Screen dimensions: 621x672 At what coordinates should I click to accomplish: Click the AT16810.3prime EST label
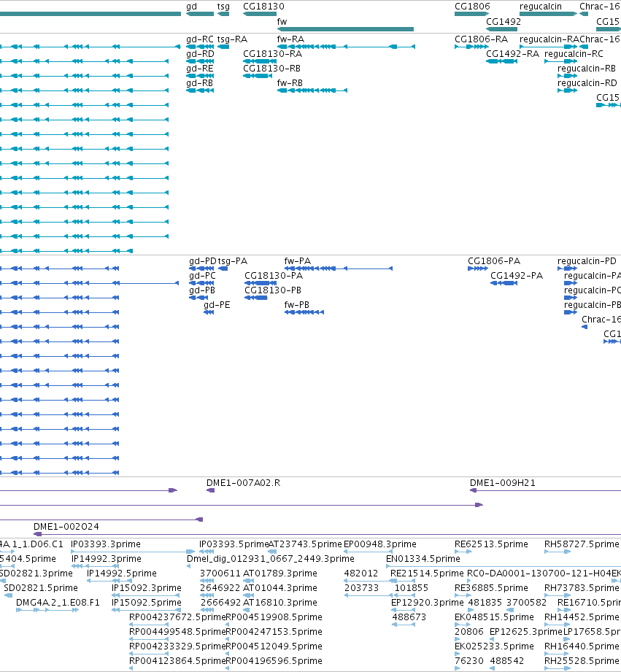click(x=280, y=603)
